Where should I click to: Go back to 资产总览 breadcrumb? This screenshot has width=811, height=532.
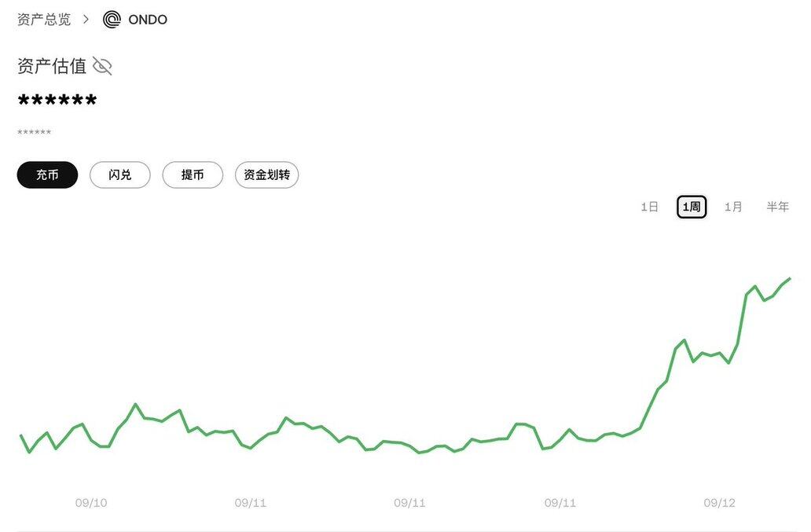(x=44, y=20)
